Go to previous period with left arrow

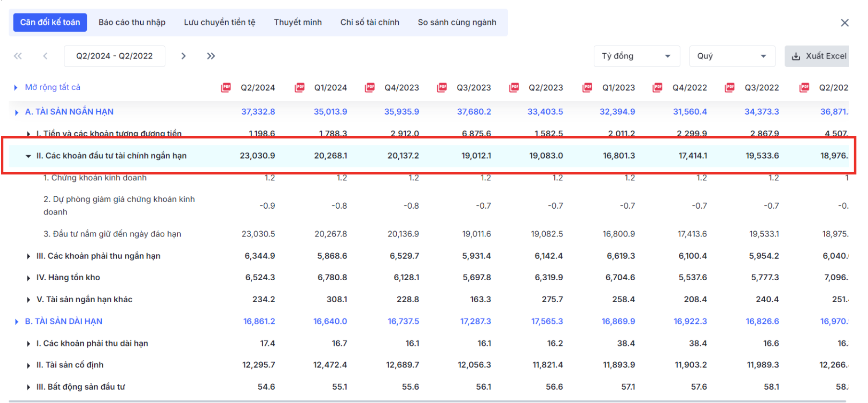(45, 56)
